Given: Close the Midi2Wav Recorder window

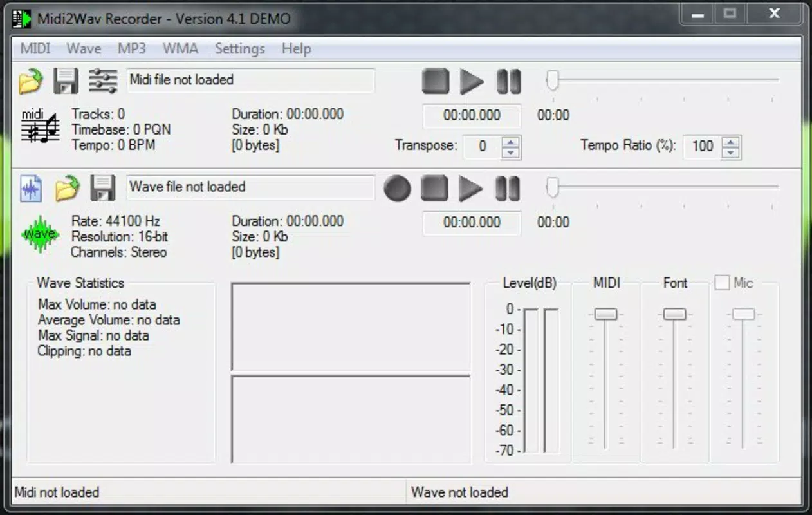Looking at the screenshot, I should tap(775, 14).
